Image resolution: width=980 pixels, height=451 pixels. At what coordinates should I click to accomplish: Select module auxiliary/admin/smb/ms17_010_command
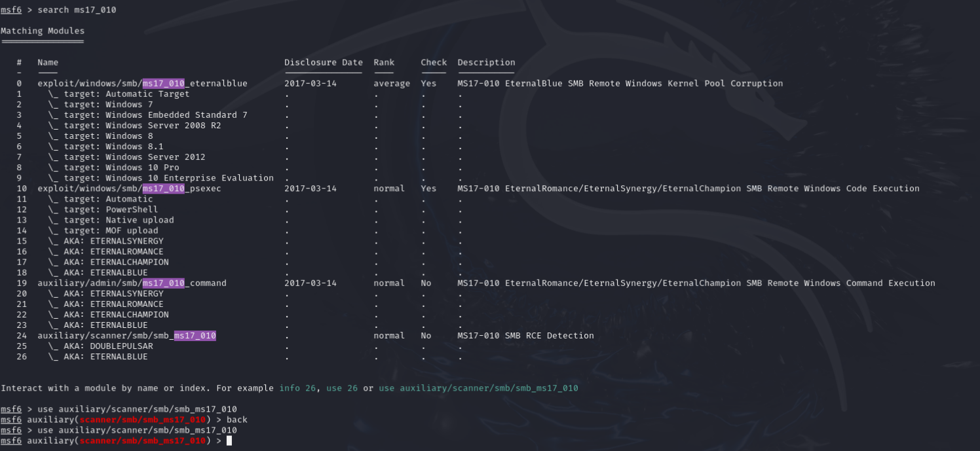point(132,283)
